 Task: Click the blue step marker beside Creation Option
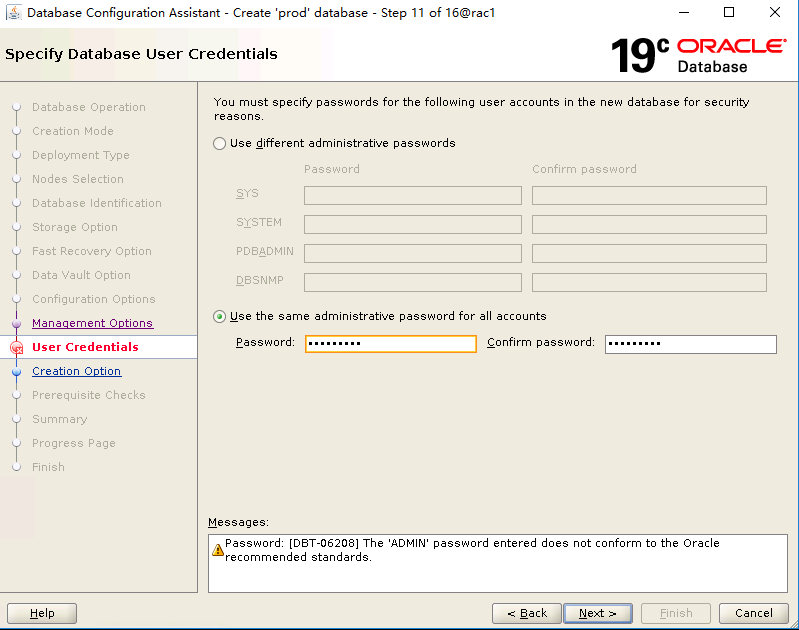pyautogui.click(x=16, y=372)
